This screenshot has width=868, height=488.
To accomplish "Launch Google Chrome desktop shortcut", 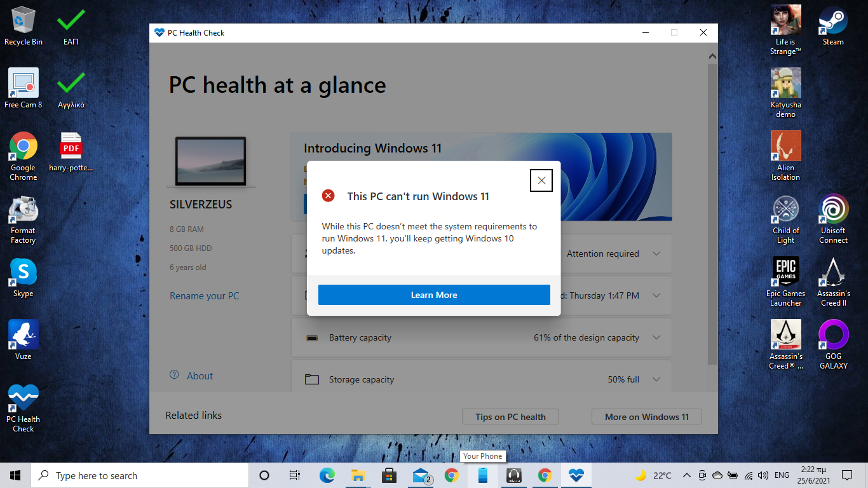I will (24, 156).
